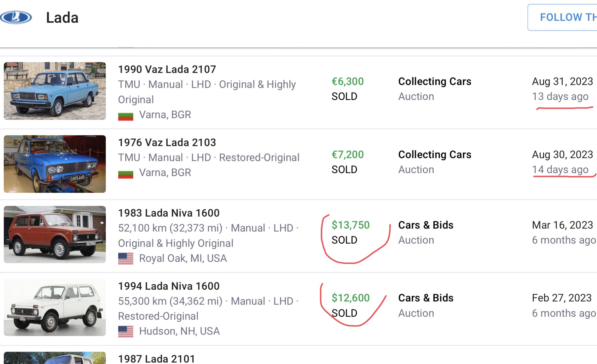The image size is (597, 364).
Task: Open the blue 1976 Lada 2103 photo
Action: (55, 164)
